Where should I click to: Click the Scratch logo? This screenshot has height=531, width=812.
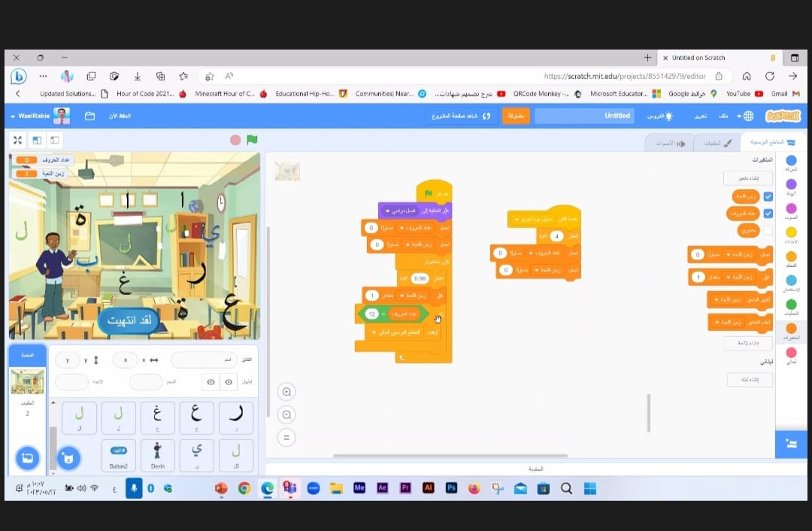783,116
